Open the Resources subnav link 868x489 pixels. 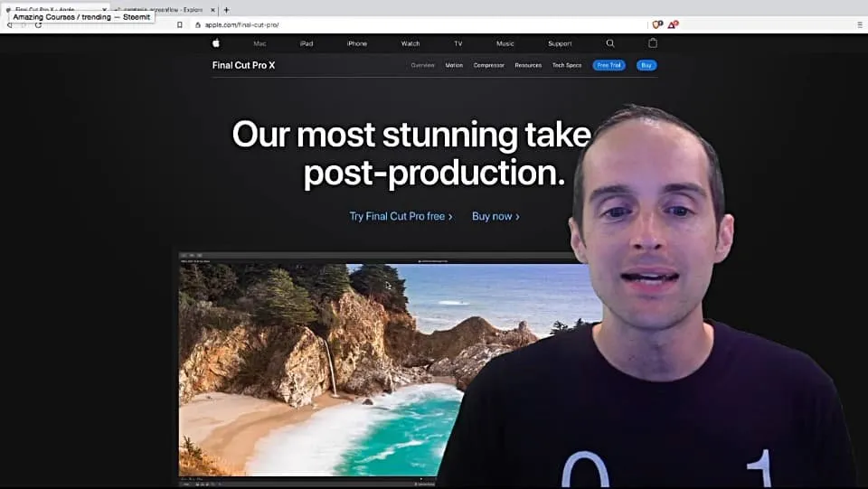click(528, 65)
